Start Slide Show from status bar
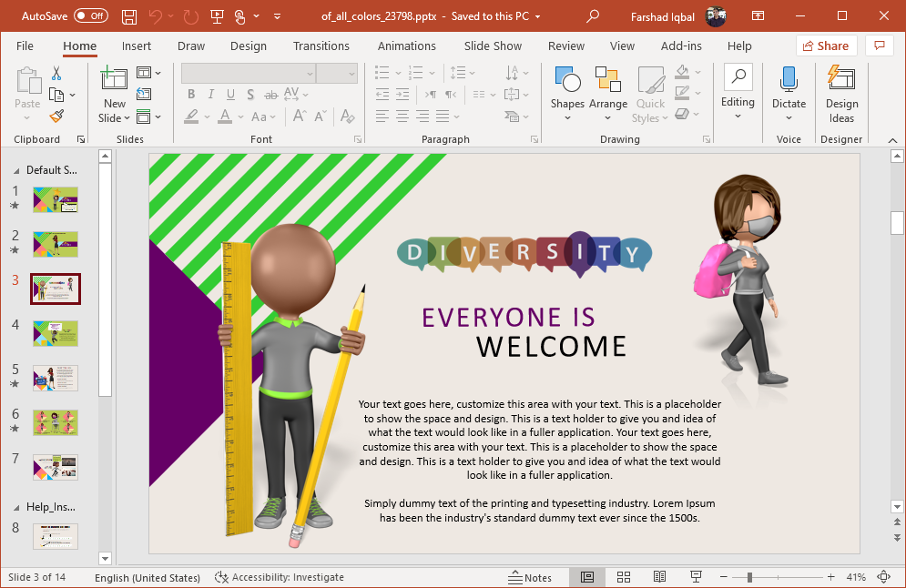The width and height of the screenshot is (906, 588). pos(696,577)
